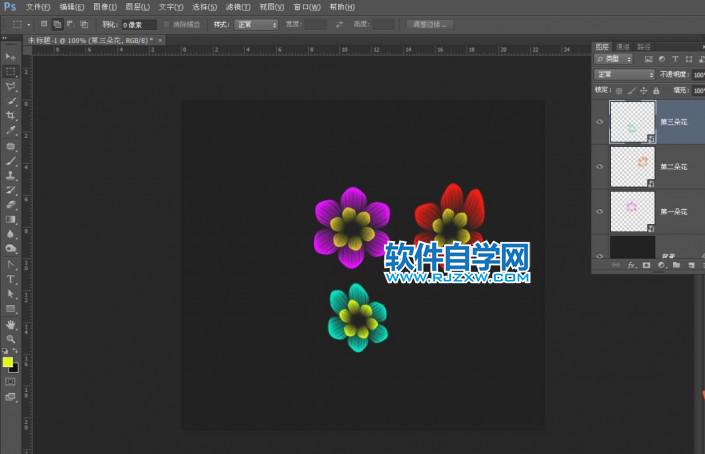Viewport: 705px width, 454px height.
Task: Select the document tab 未标题-1
Action: point(90,40)
